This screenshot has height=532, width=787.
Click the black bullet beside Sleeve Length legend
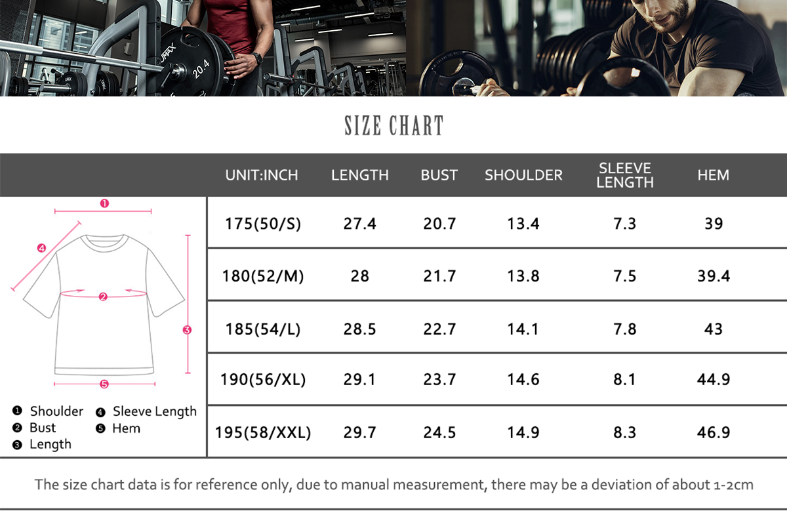pos(100,412)
